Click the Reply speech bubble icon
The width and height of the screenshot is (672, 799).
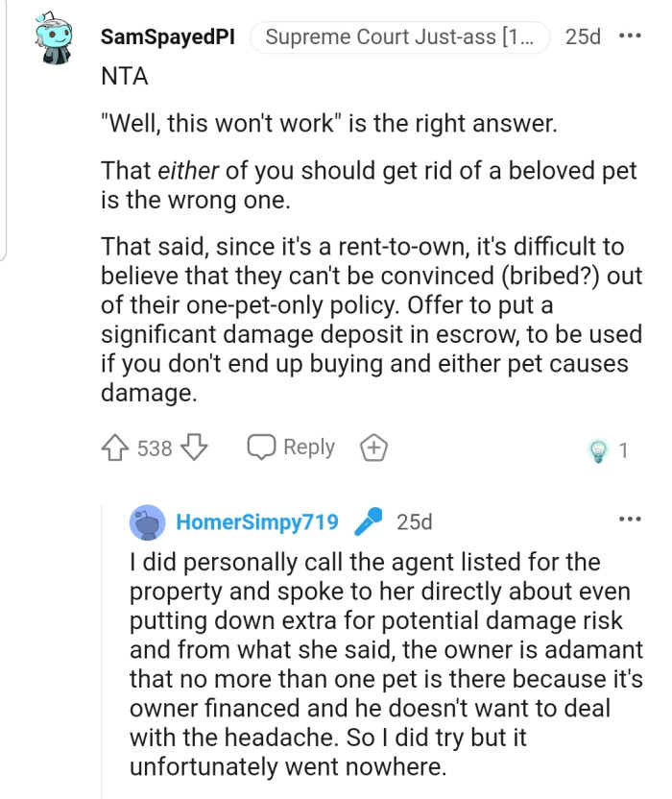(262, 448)
